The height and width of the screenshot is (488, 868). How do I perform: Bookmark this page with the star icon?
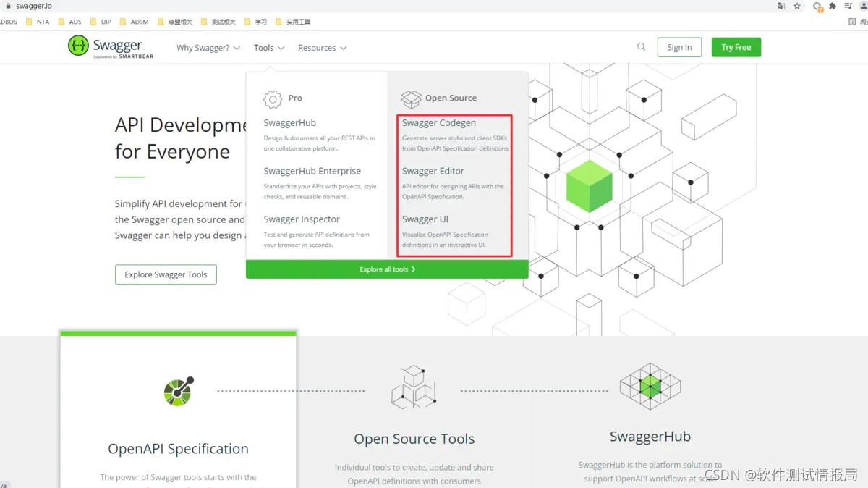[797, 6]
